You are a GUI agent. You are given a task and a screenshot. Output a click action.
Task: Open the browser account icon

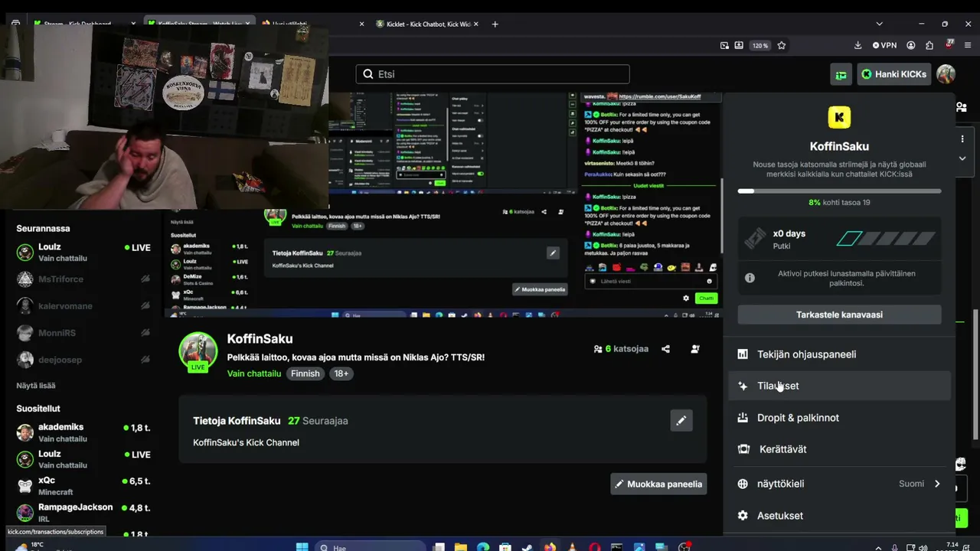tap(910, 45)
